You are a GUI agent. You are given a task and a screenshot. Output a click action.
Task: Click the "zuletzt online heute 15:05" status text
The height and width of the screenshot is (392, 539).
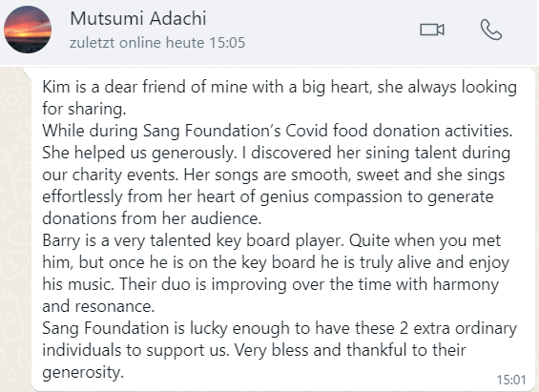157,43
